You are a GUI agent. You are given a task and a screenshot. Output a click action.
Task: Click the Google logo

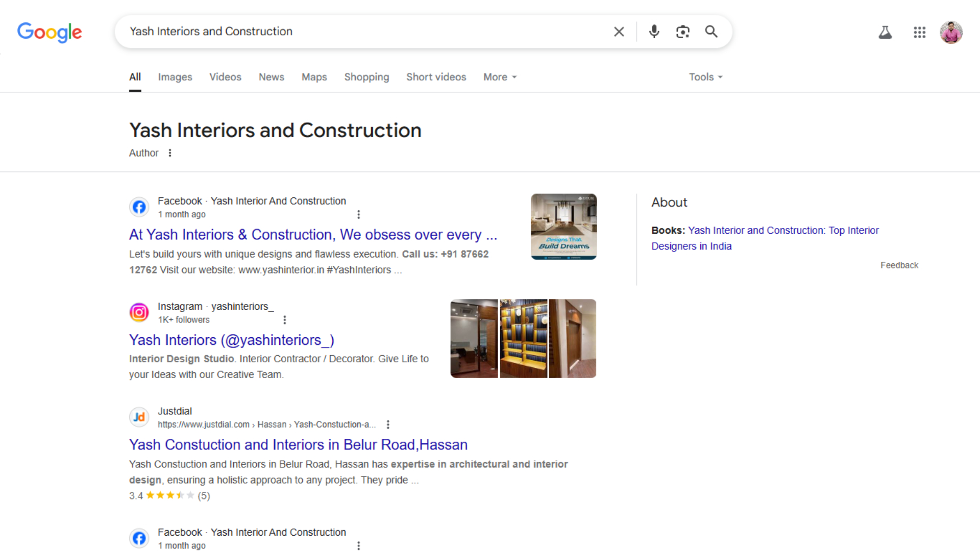50,32
